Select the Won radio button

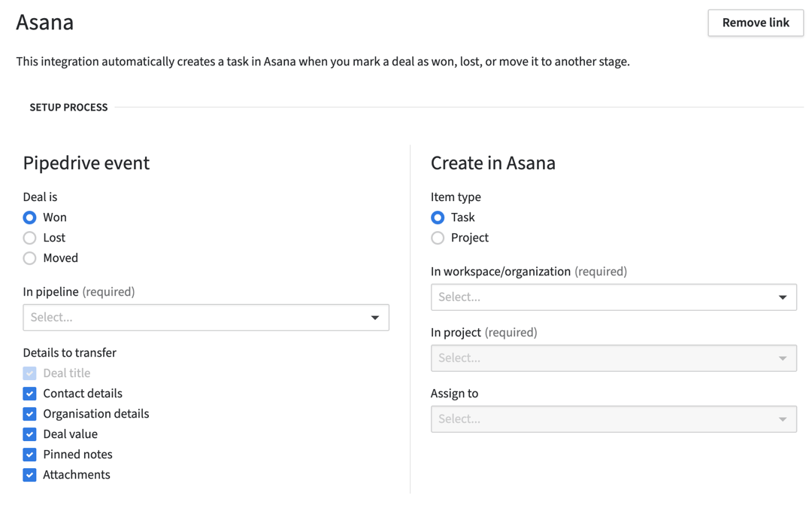click(x=29, y=217)
